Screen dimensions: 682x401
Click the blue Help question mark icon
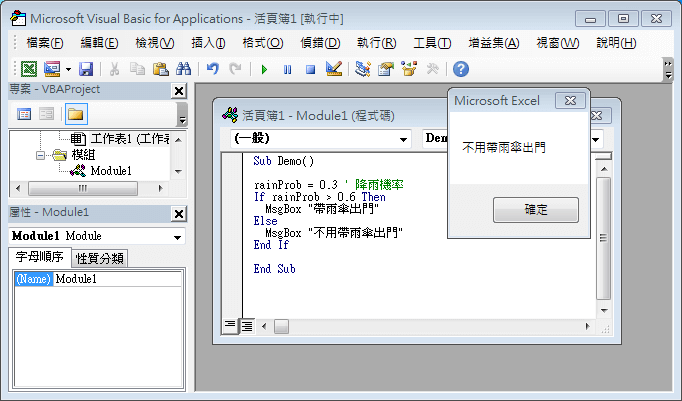click(x=461, y=69)
